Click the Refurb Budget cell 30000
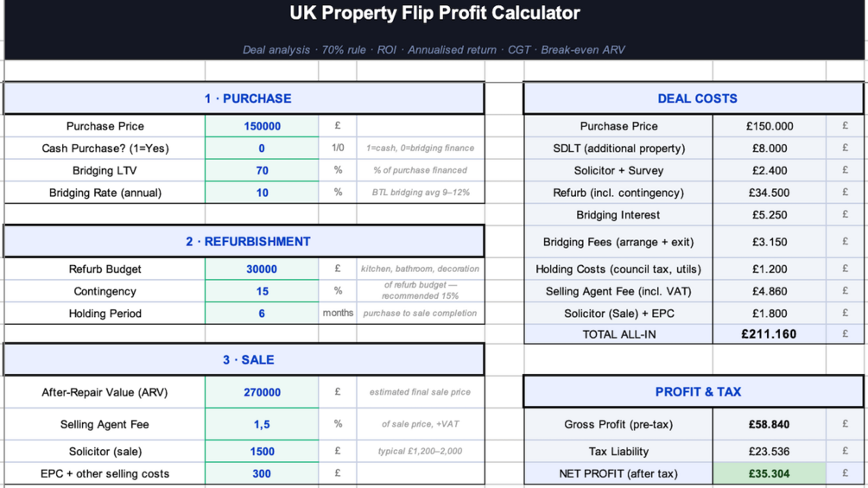The height and width of the screenshot is (488, 868). (262, 269)
